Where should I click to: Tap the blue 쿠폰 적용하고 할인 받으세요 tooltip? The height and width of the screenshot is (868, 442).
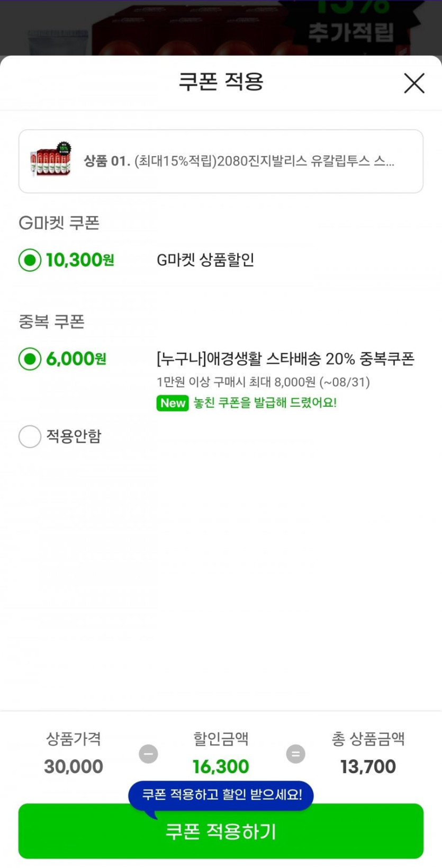click(x=221, y=794)
